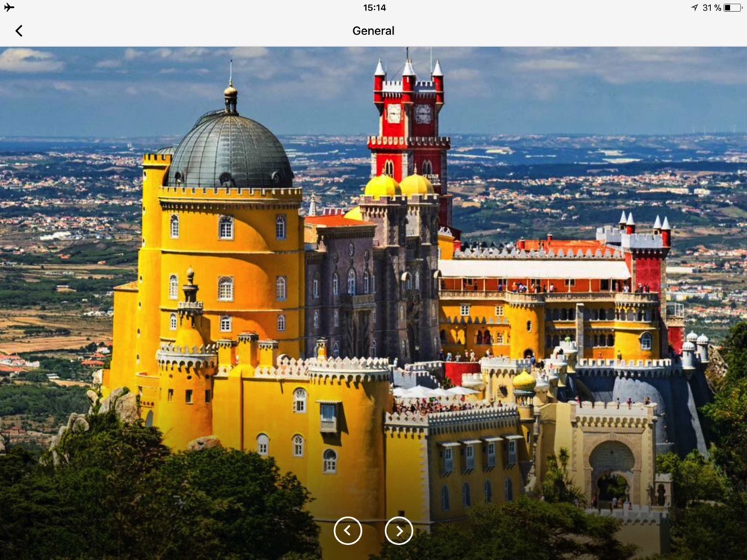
Task: Tap the 31 % battery percentage text
Action: [x=711, y=7]
